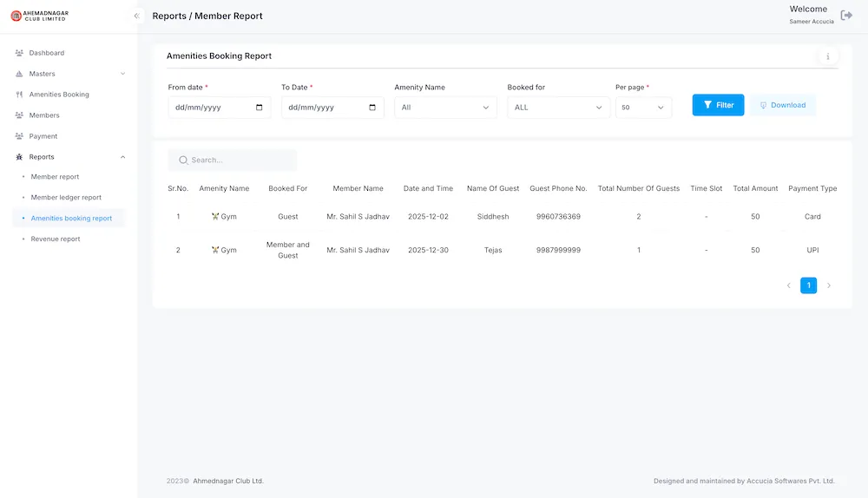The width and height of the screenshot is (868, 498).
Task: Expand the Masters menu chevron
Action: pyautogui.click(x=123, y=74)
